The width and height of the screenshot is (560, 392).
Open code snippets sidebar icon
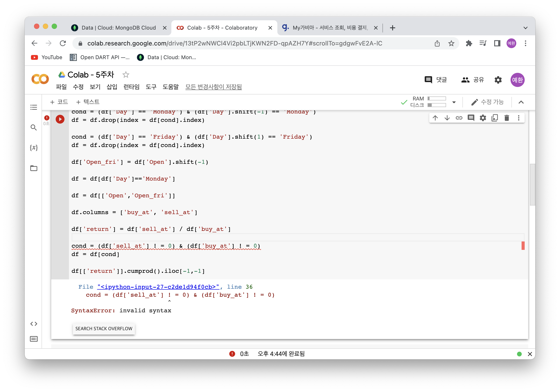(x=34, y=324)
